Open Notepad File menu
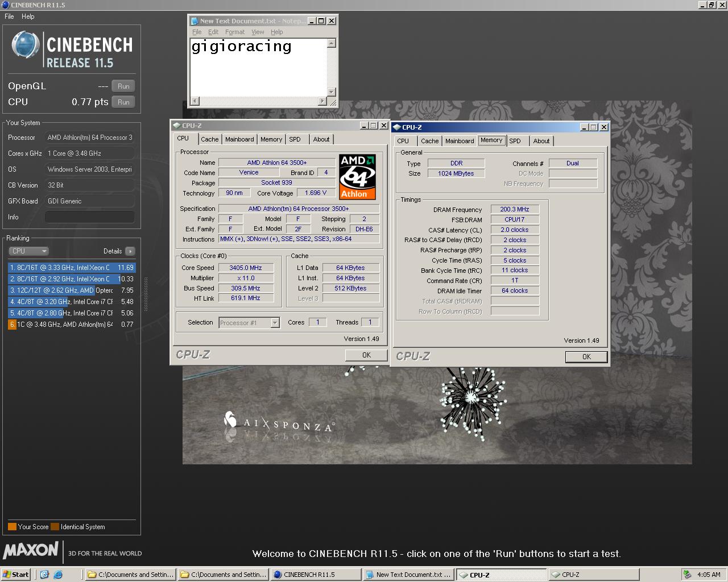The image size is (728, 582). (x=197, y=32)
